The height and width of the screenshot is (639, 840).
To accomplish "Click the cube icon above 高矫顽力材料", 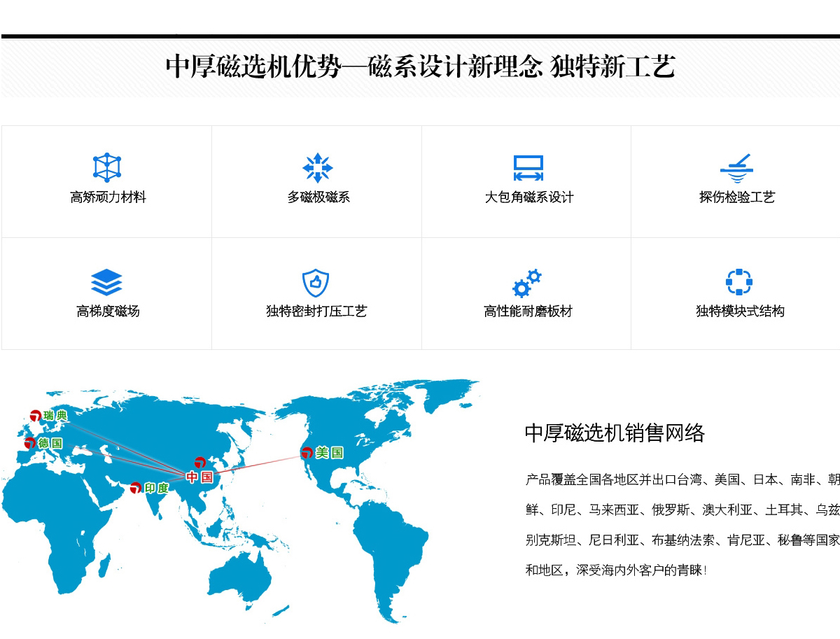I will [x=107, y=168].
